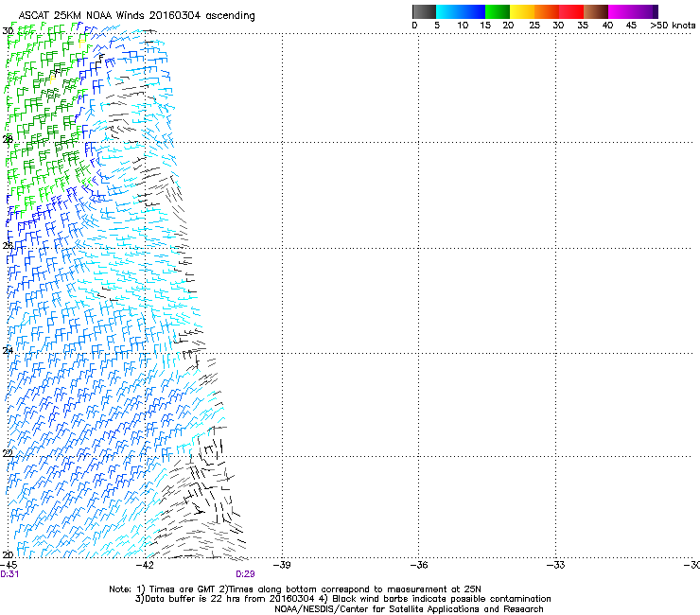The height and width of the screenshot is (615, 700).
Task: Click the orange 25-30 knots legend swatch
Action: [x=547, y=11]
